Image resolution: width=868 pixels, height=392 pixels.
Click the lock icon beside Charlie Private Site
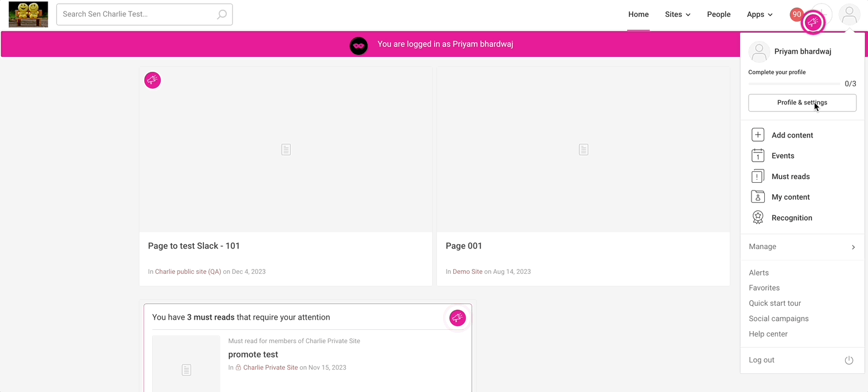237,367
